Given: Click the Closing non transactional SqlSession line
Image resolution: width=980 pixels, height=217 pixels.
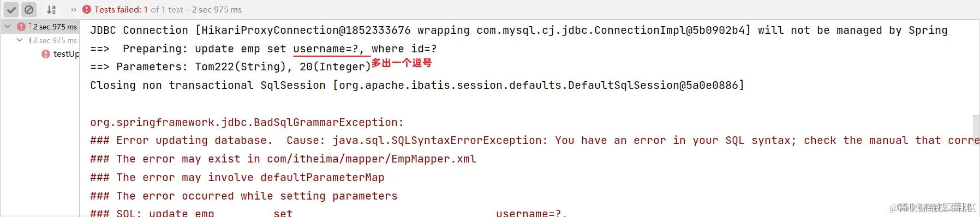Looking at the screenshot, I should coord(417,85).
